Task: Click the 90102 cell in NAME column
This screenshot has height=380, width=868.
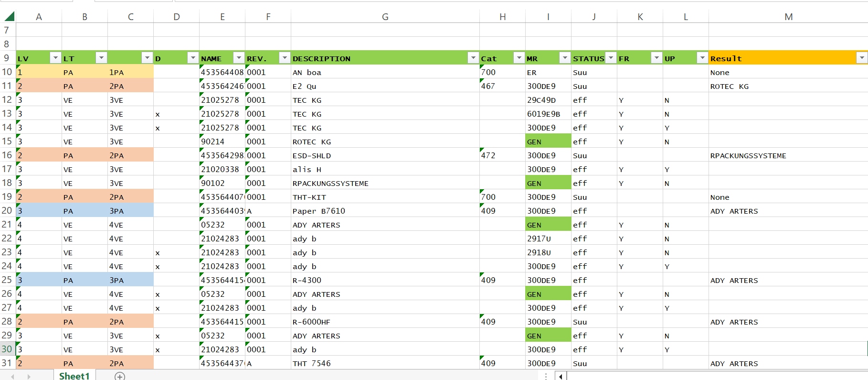Action: [x=222, y=183]
